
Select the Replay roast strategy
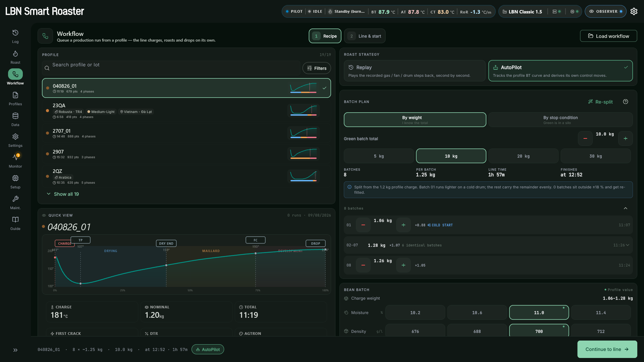[x=415, y=71]
